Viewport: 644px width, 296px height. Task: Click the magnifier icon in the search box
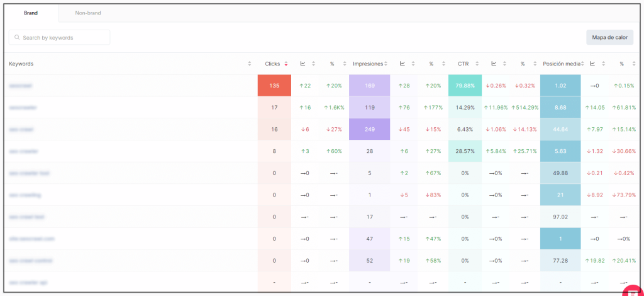click(x=16, y=38)
